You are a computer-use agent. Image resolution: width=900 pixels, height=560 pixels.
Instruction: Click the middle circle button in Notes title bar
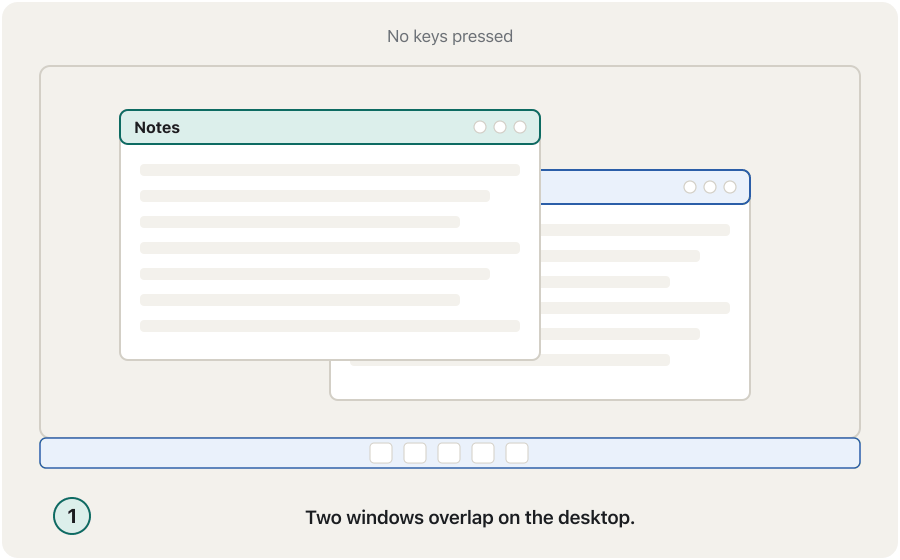pos(500,127)
